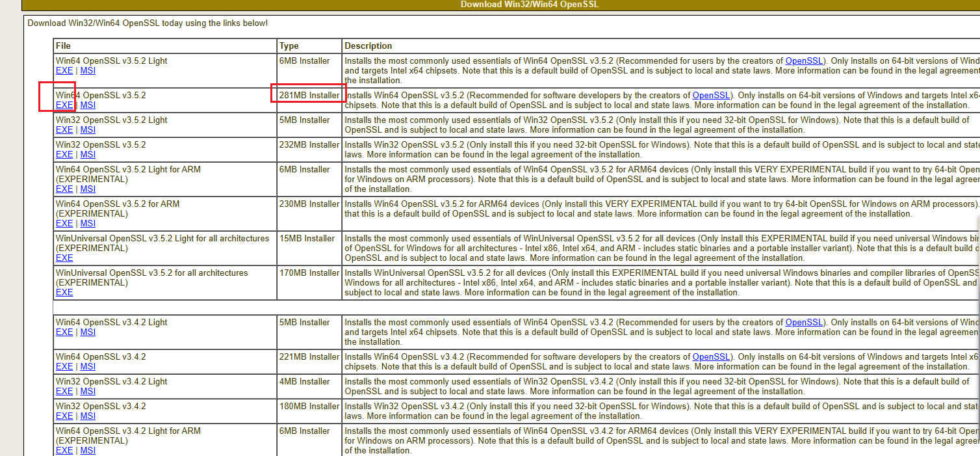The height and width of the screenshot is (456, 980).
Task: Download MSI for Win32 OpenSSL v3.4.2 Light
Action: click(88, 391)
